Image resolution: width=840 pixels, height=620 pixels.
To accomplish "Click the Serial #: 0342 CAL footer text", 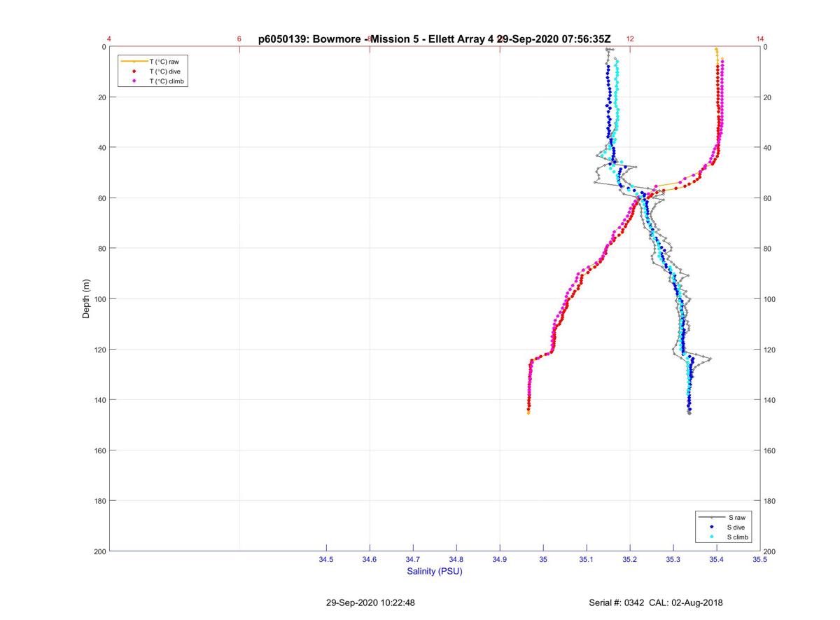I will [x=656, y=602].
